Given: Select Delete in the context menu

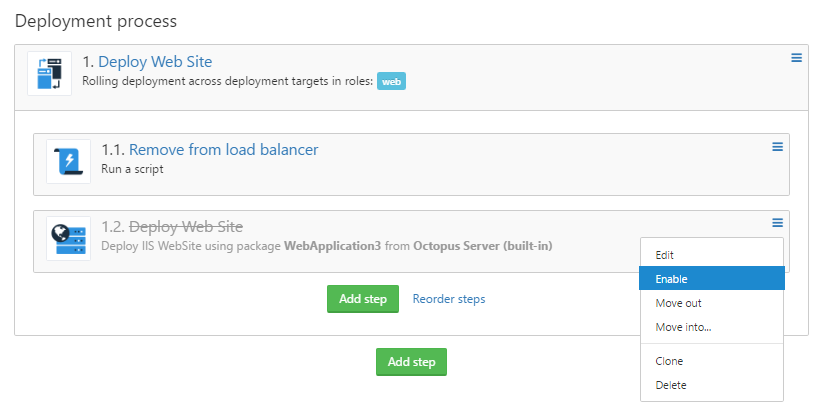Looking at the screenshot, I should click(671, 385).
